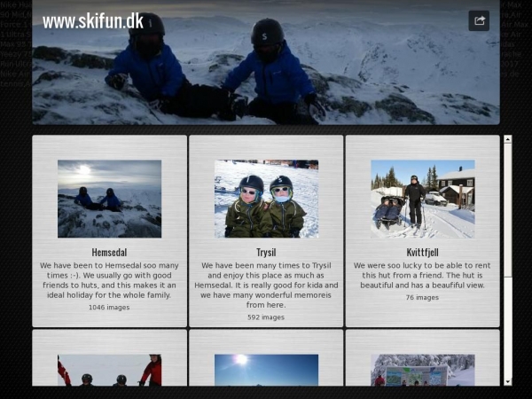Image resolution: width=532 pixels, height=399 pixels.
Task: Open the album thumbnail with bright sun and blue sky
Action: pos(266,370)
